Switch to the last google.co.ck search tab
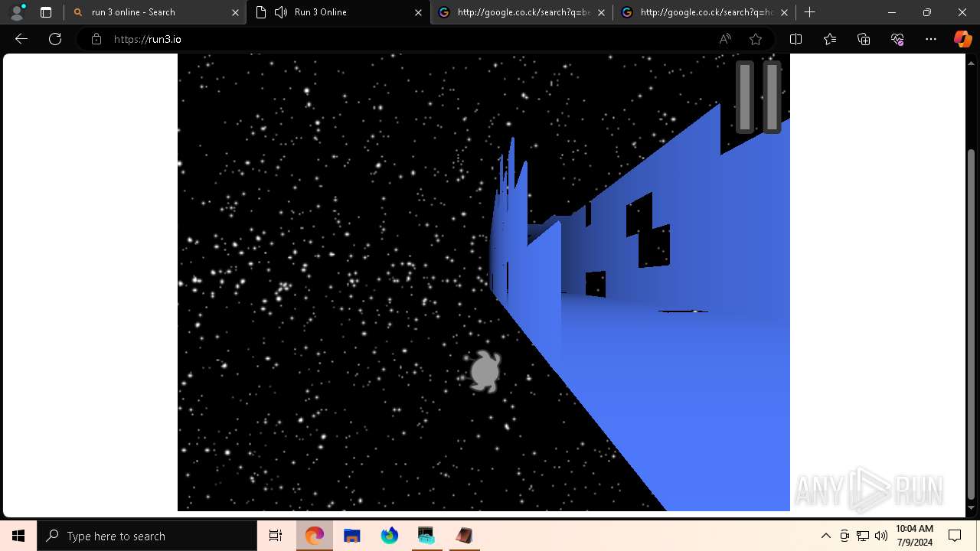Viewport: 980px width, 551px height. point(704,12)
